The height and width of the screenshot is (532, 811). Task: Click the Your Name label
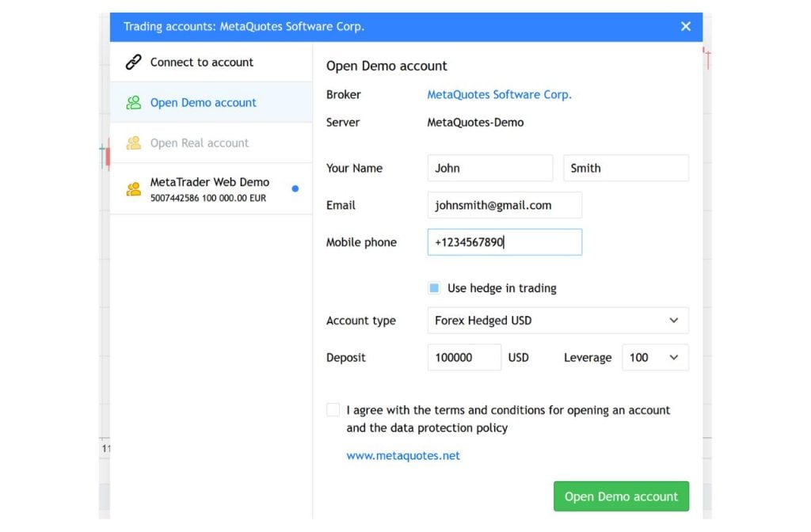[x=354, y=168]
